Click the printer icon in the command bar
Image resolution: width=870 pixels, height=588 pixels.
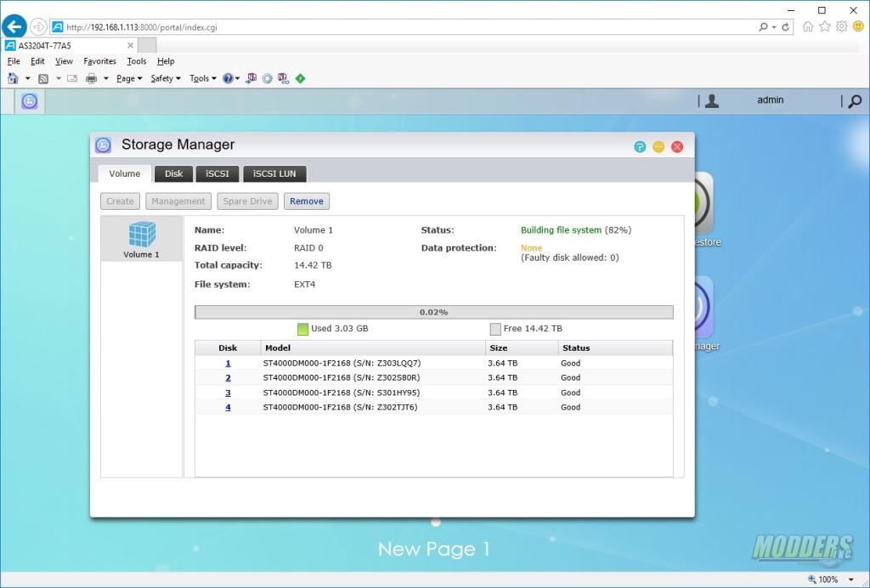(x=91, y=78)
